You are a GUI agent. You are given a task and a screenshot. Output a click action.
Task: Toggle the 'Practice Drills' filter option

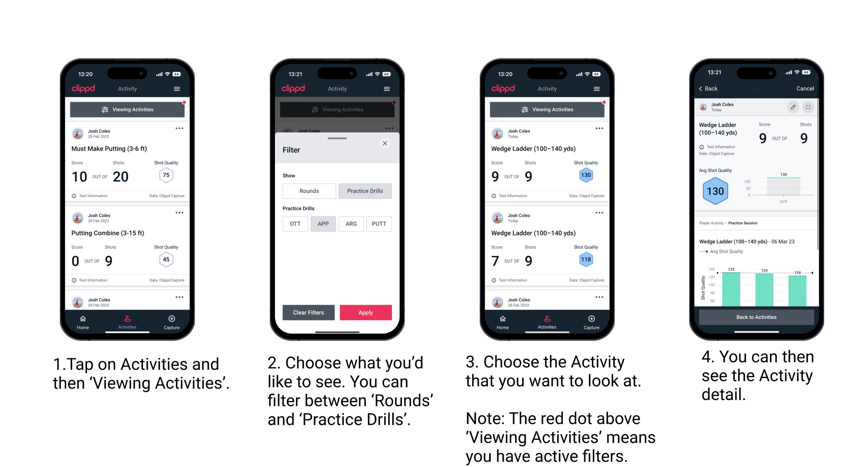point(365,190)
